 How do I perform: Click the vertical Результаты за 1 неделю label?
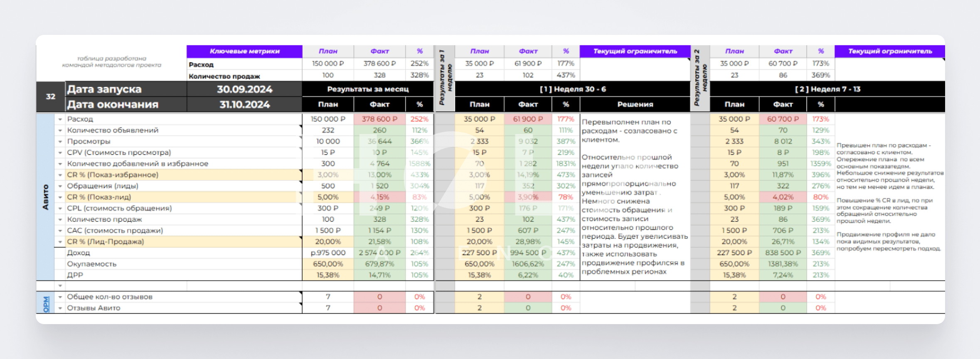[x=445, y=78]
